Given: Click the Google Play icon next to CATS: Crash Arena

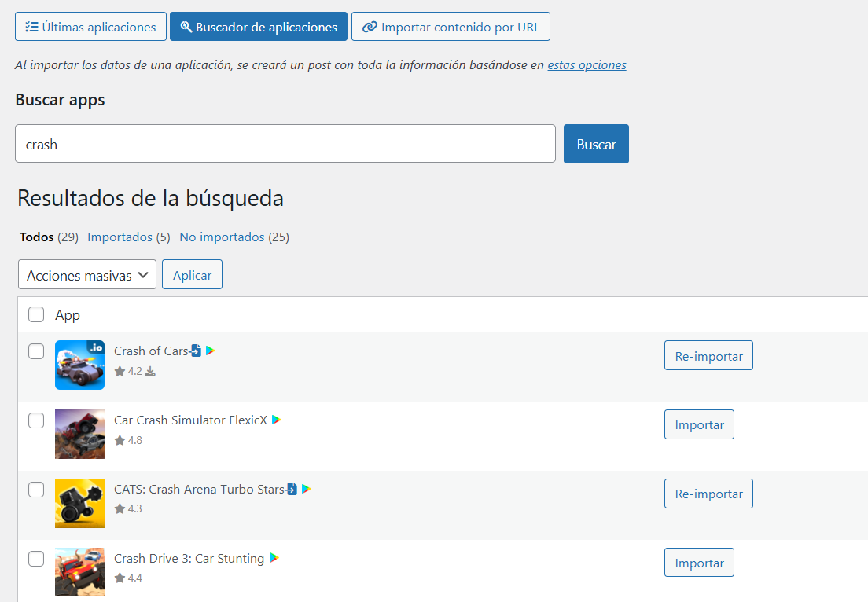Looking at the screenshot, I should click(x=306, y=489).
